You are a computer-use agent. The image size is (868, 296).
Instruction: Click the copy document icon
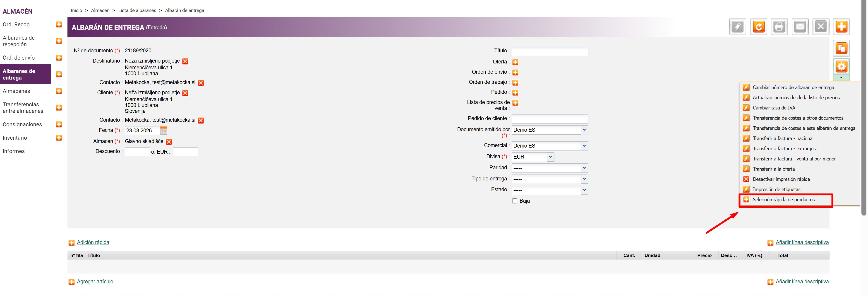(841, 48)
